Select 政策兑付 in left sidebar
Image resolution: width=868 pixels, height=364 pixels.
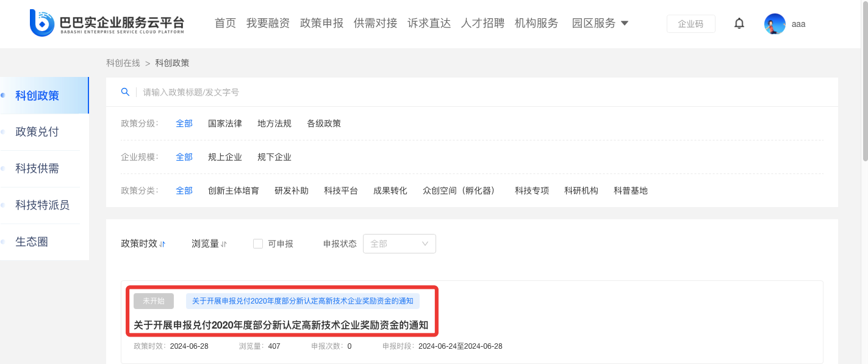coord(44,132)
